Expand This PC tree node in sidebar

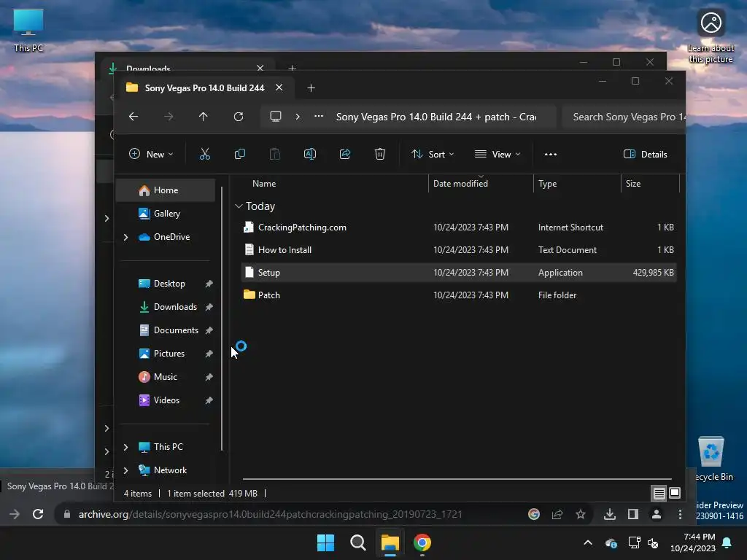125,447
